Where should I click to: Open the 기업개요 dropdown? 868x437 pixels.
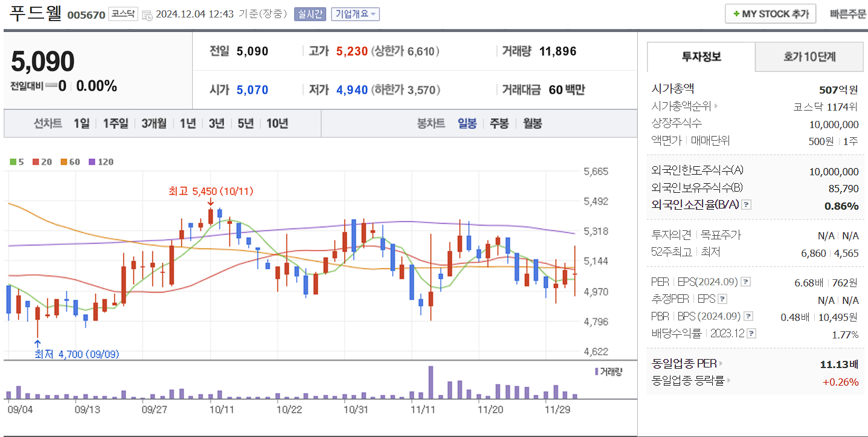coord(355,14)
